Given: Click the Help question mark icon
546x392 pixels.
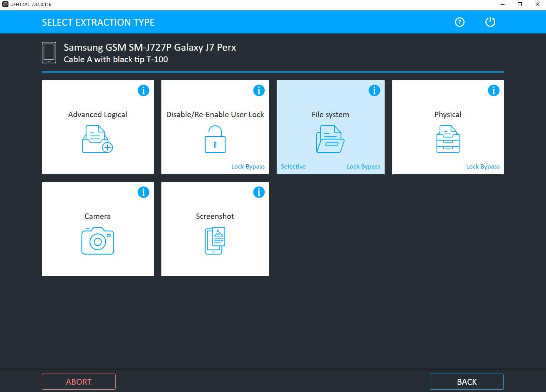Looking at the screenshot, I should tap(460, 22).
